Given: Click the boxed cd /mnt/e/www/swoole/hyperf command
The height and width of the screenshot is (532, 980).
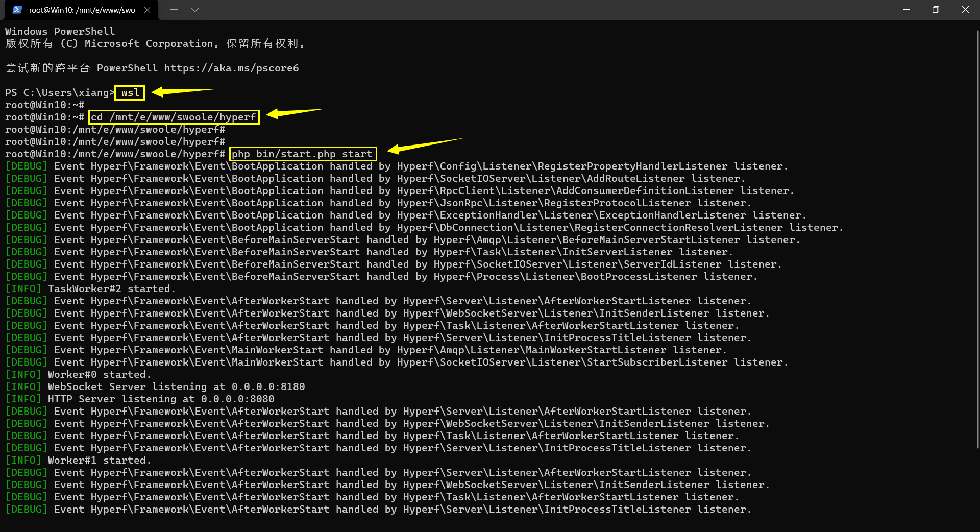Looking at the screenshot, I should pyautogui.click(x=174, y=117).
